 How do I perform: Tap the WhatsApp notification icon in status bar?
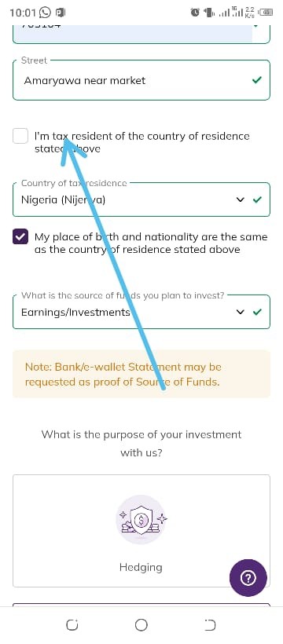(x=45, y=13)
